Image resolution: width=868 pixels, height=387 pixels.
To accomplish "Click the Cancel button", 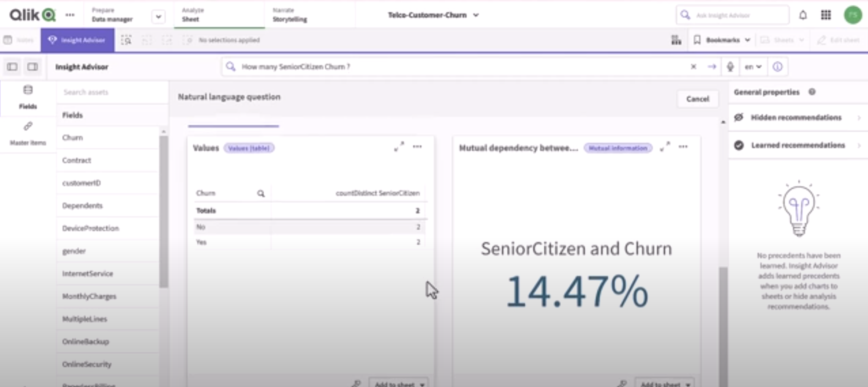I will [698, 99].
